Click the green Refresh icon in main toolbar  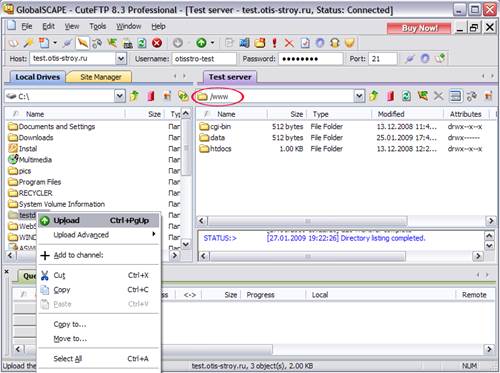(x=142, y=43)
